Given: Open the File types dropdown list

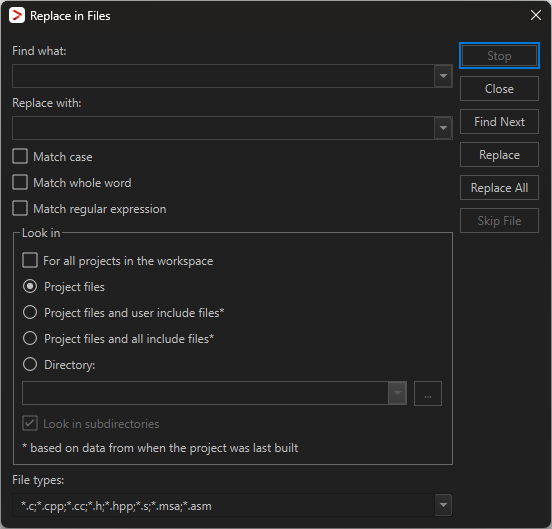Looking at the screenshot, I should (443, 505).
